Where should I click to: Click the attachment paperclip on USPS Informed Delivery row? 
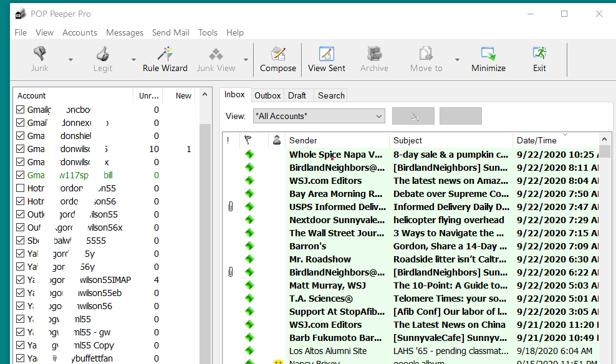231,206
